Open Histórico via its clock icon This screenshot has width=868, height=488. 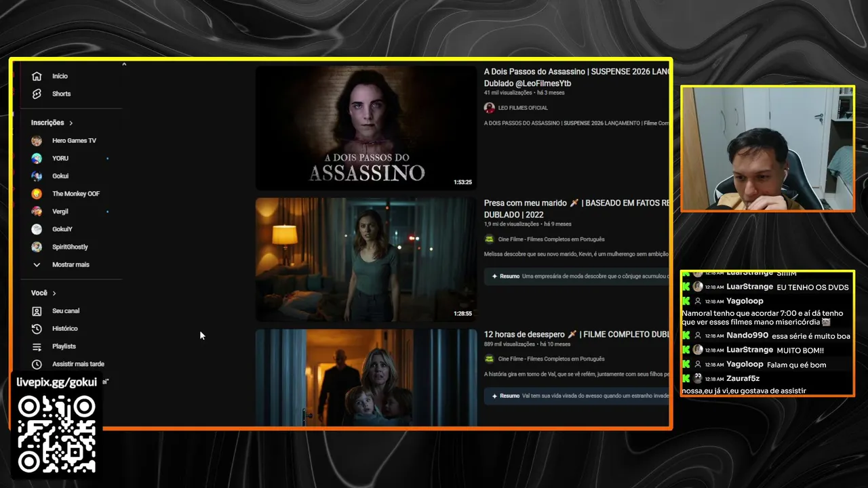point(37,328)
